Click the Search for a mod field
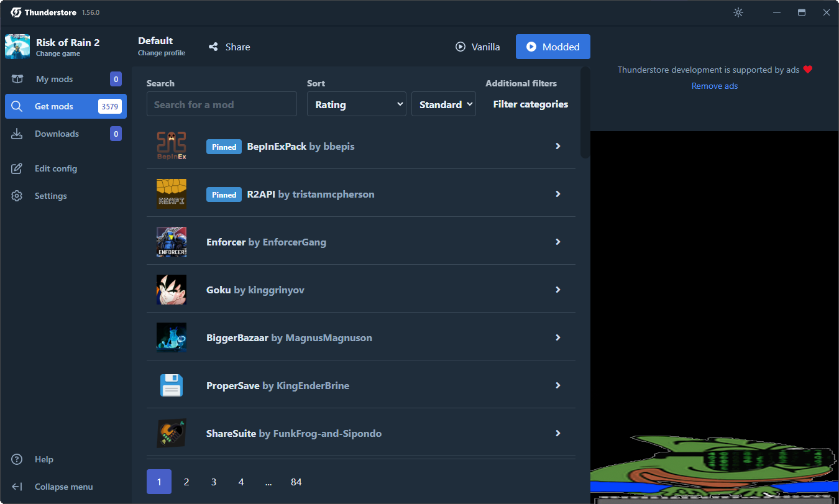The image size is (839, 504). click(x=222, y=104)
